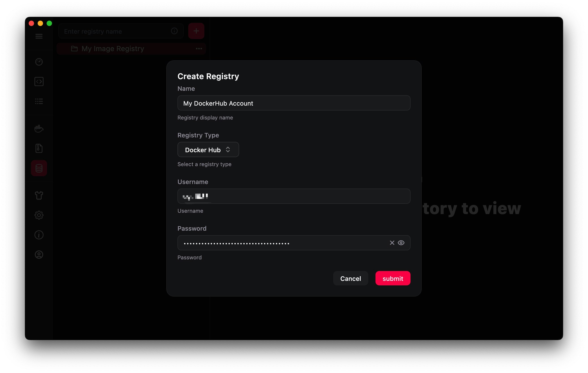Click the info icon in lower sidebar
This screenshot has width=588, height=373.
pos(39,235)
